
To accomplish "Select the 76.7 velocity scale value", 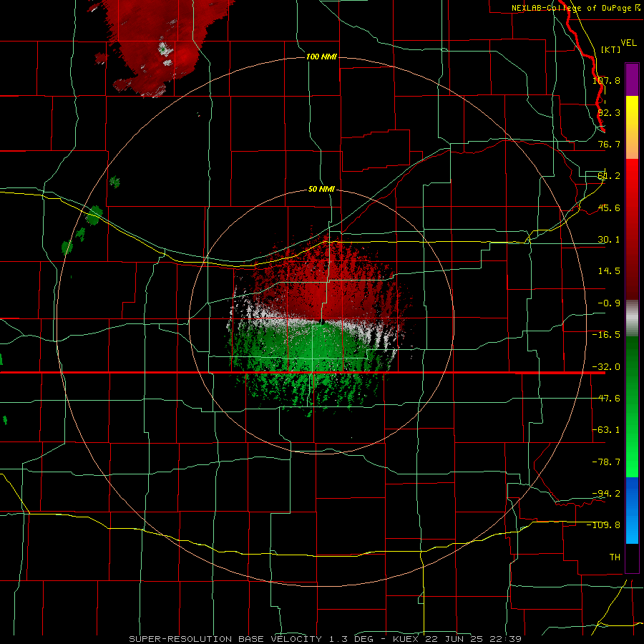I will coord(609,144).
